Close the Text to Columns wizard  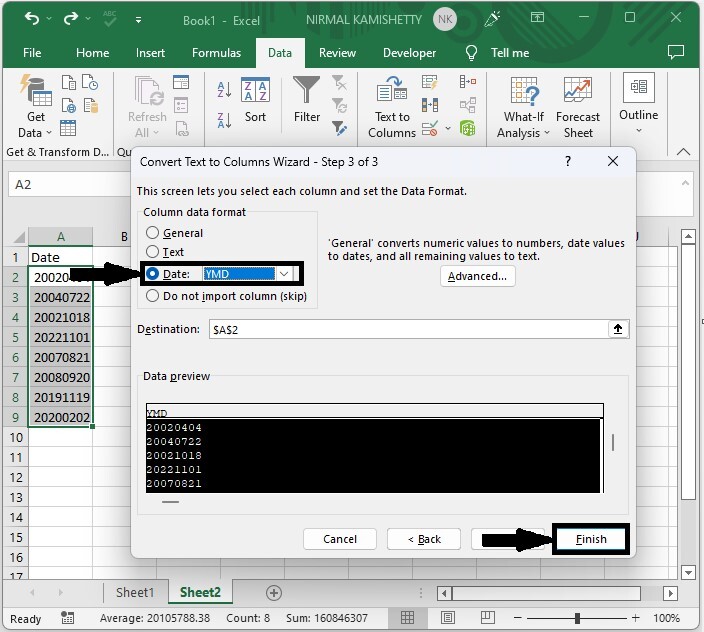click(613, 161)
